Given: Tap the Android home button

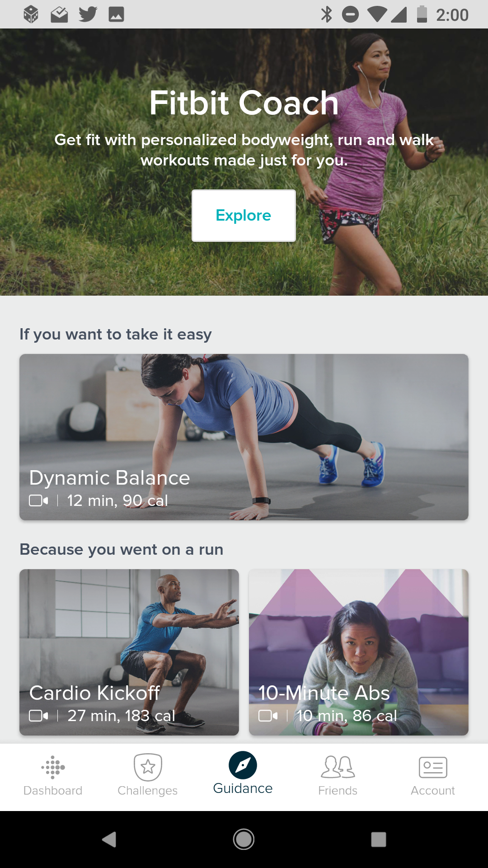Looking at the screenshot, I should click(244, 840).
